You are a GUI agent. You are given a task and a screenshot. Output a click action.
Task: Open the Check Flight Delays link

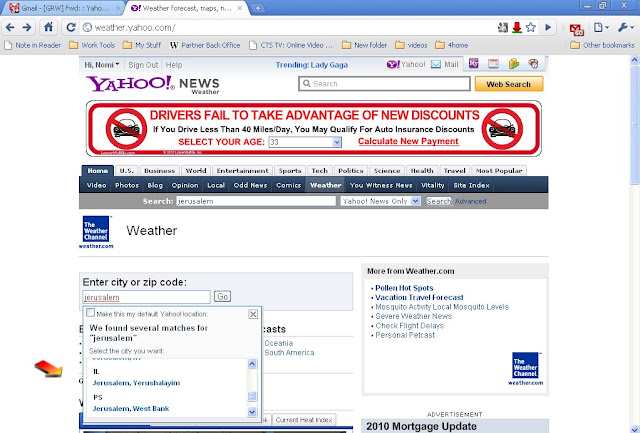[x=409, y=326]
